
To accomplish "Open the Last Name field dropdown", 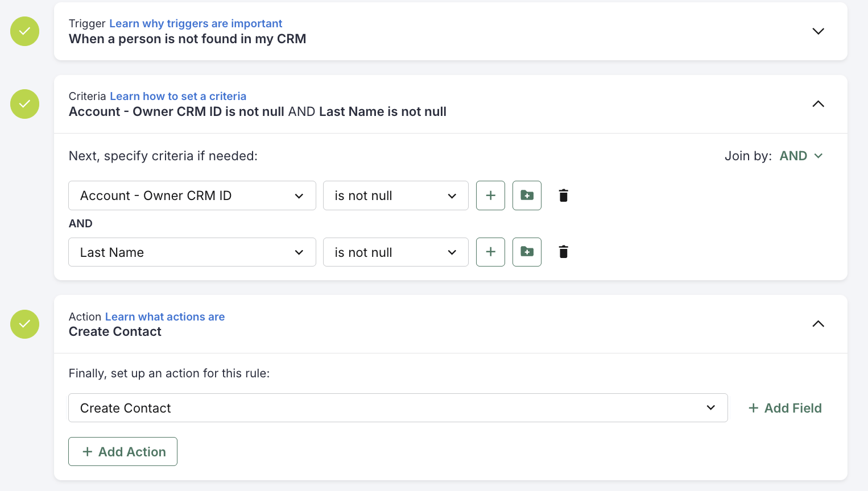I will (192, 252).
